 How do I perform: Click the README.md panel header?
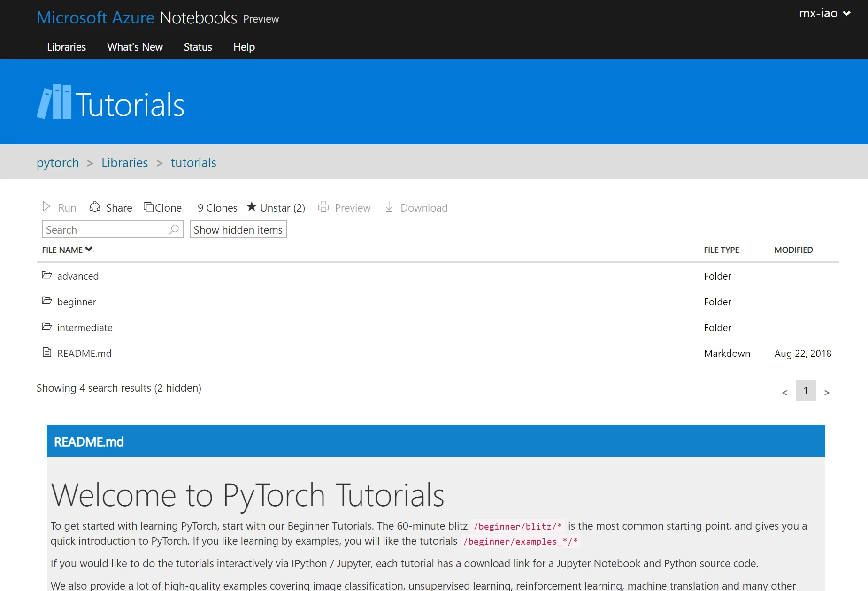436,441
